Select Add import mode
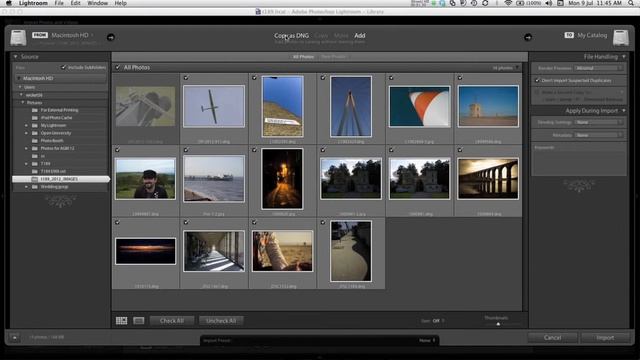The height and width of the screenshot is (360, 640). pos(360,36)
